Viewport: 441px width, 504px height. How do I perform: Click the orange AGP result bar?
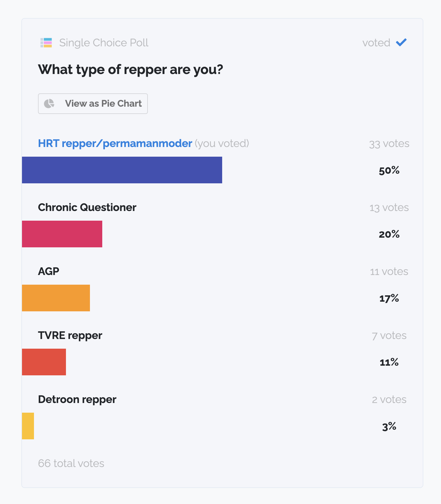56,298
